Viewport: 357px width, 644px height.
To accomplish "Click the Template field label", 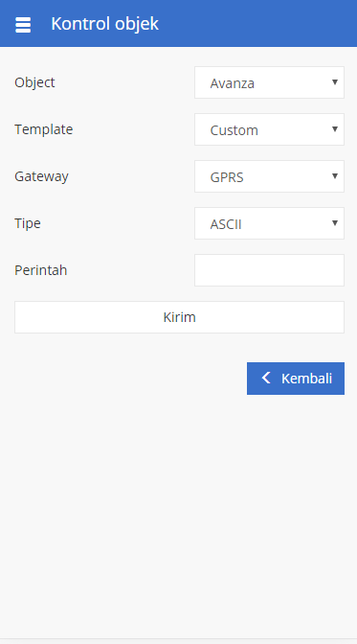I will click(x=43, y=129).
